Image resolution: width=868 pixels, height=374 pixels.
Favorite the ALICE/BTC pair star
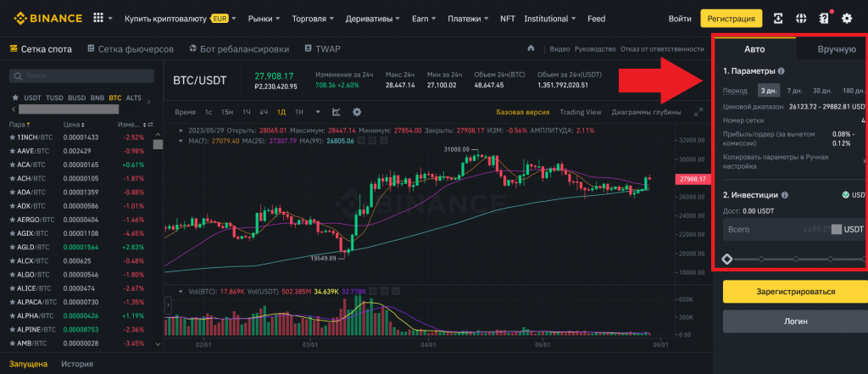[12, 288]
